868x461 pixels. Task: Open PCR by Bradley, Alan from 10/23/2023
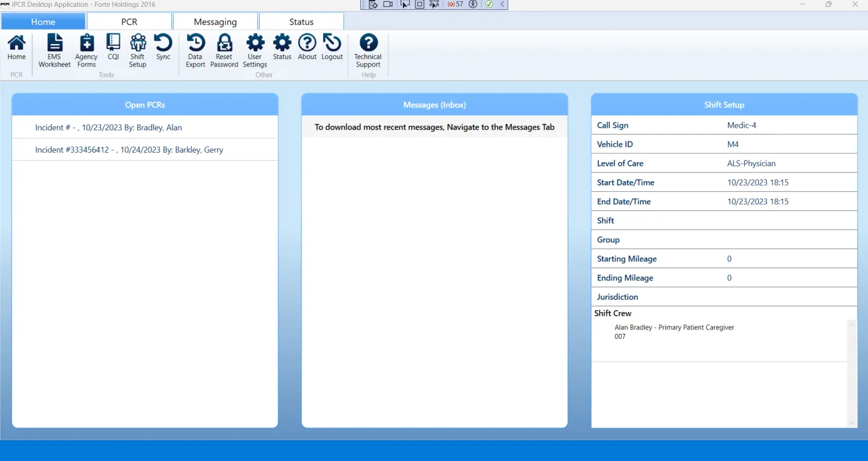point(145,127)
